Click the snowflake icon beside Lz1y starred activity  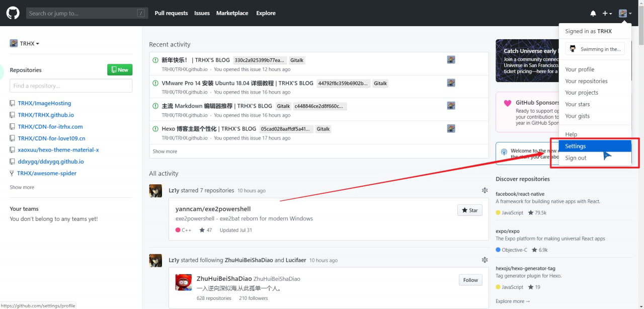(485, 190)
